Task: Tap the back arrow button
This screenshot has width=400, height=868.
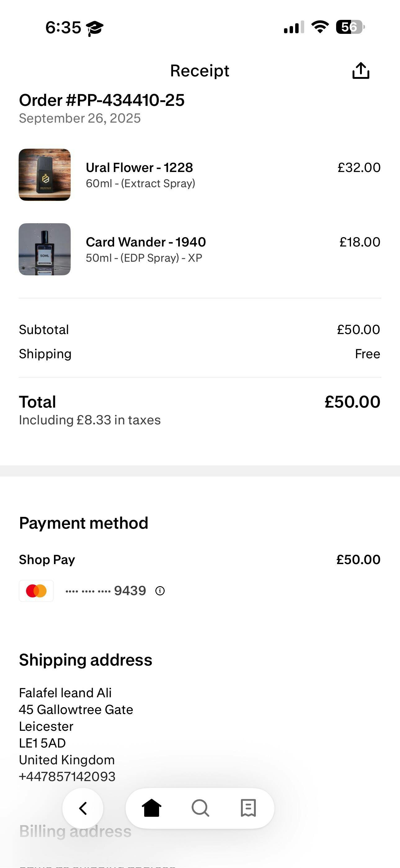Action: coord(83,808)
